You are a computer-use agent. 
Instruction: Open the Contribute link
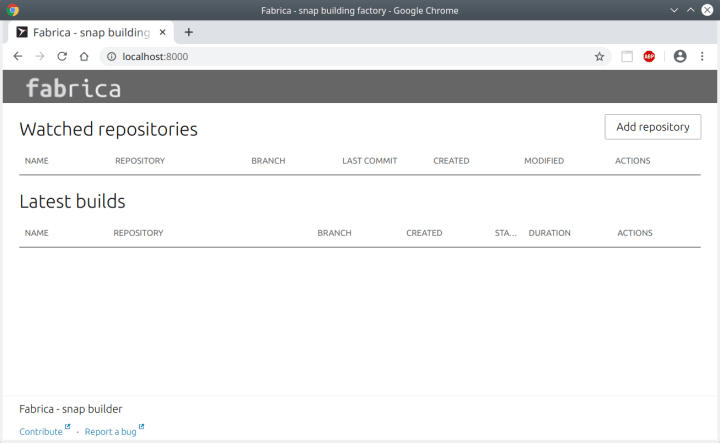click(x=41, y=432)
